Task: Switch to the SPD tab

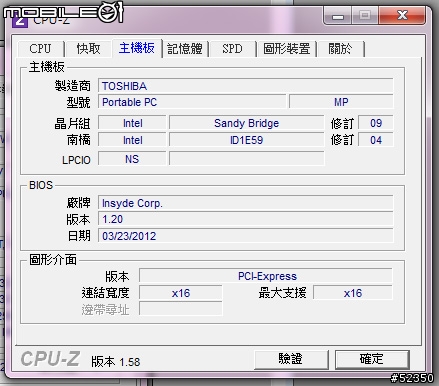Action: pos(232,49)
